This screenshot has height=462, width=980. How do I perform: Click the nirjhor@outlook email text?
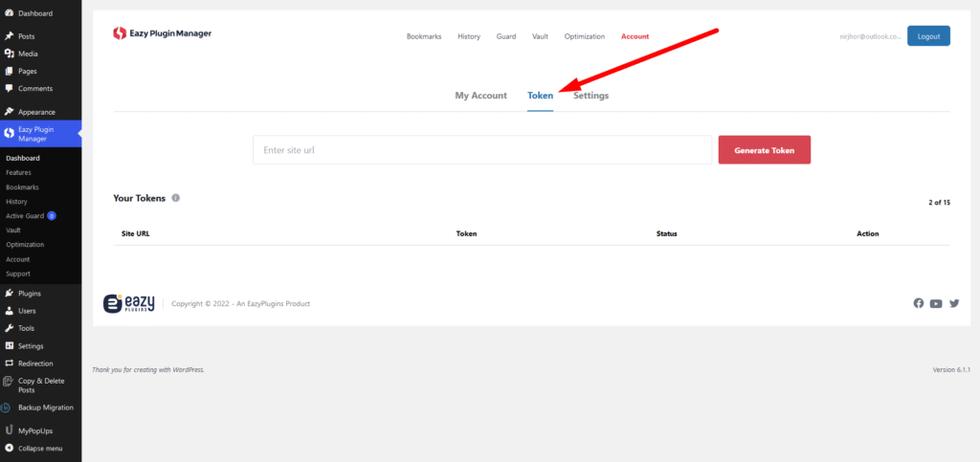871,37
